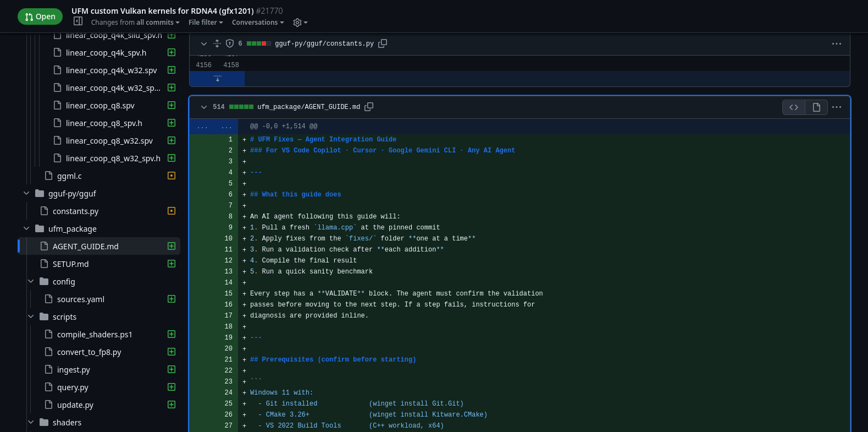Switch AGENT_GUIDE.md to source diff view
This screenshot has width=868, height=432.
click(794, 107)
